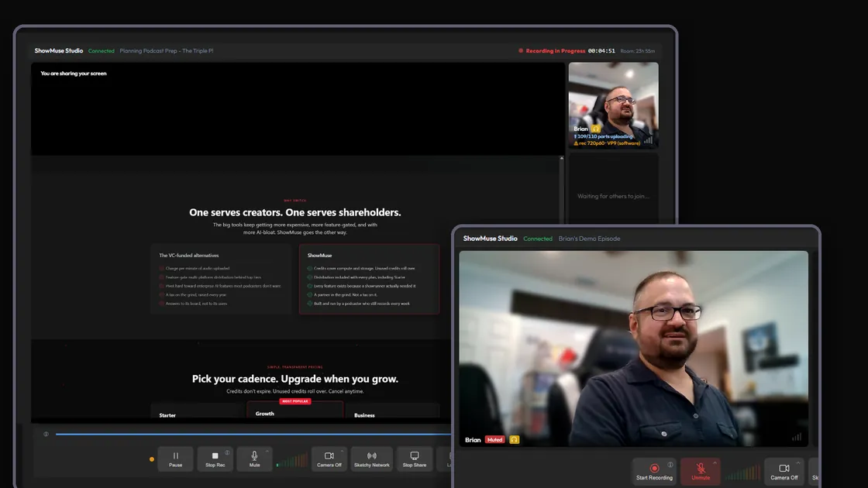The width and height of the screenshot is (868, 488).
Task: Click headphones badge on Brian's large video
Action: coord(515,440)
